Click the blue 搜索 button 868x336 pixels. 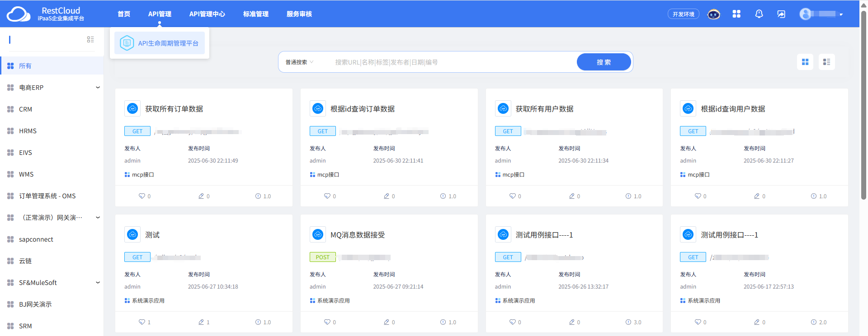[x=604, y=62]
